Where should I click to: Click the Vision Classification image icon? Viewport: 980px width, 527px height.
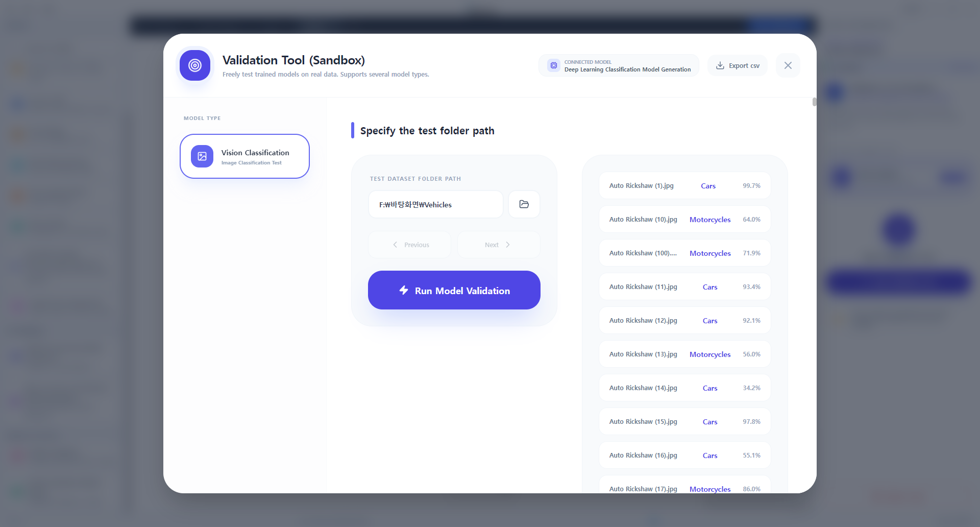coord(202,156)
